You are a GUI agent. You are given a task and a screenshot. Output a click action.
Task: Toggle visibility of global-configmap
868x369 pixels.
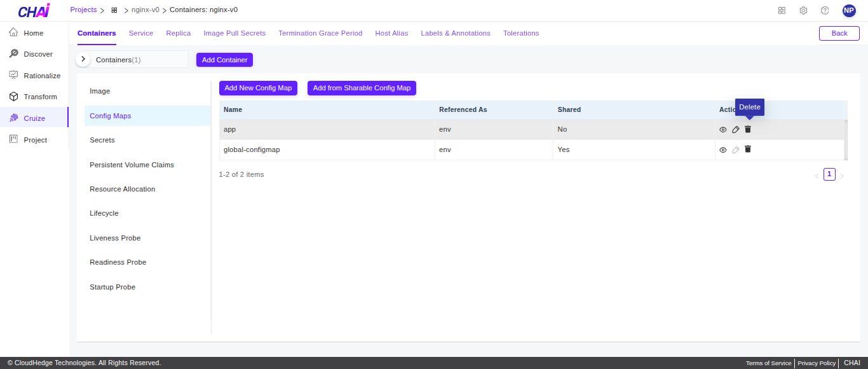pos(723,150)
